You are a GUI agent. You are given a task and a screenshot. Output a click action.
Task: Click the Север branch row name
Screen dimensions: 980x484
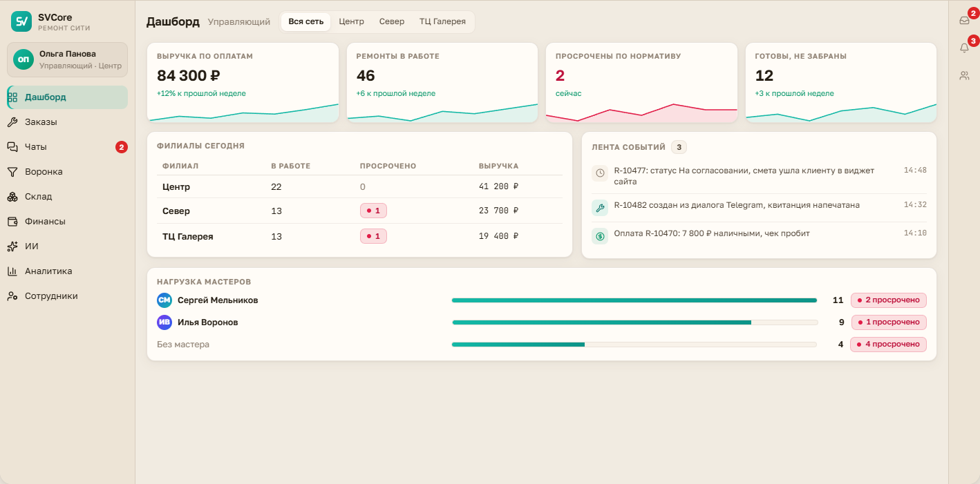click(176, 211)
